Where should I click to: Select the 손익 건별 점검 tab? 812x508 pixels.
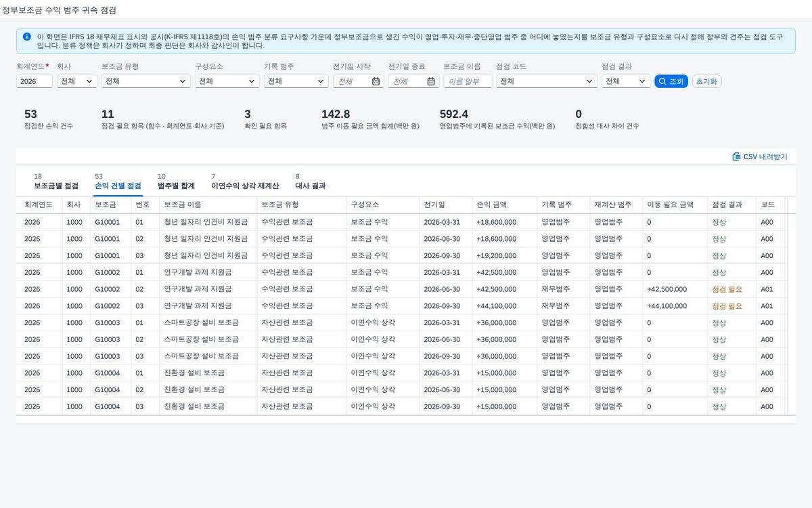click(118, 182)
